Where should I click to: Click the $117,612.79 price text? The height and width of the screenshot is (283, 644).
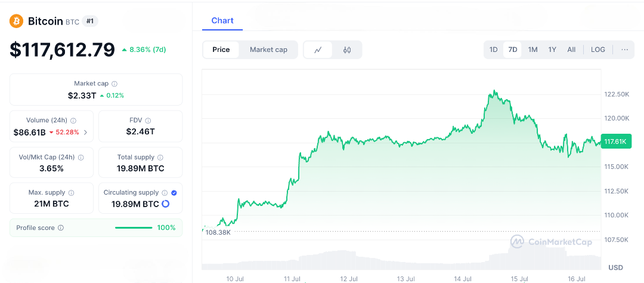pyautogui.click(x=62, y=50)
